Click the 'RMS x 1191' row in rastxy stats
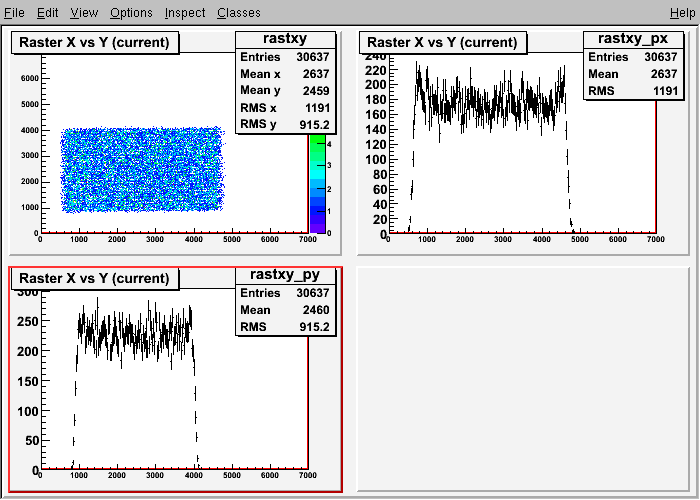The height and width of the screenshot is (500, 700). click(x=285, y=108)
